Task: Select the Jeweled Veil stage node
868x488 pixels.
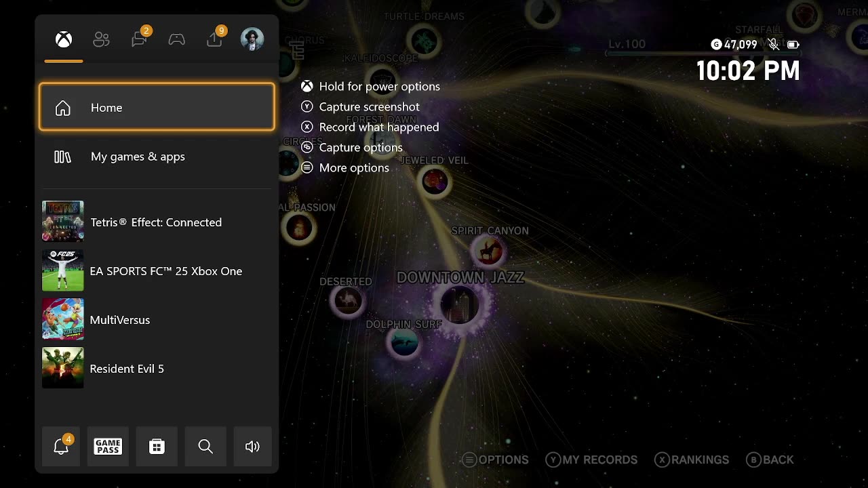Action: [x=435, y=181]
